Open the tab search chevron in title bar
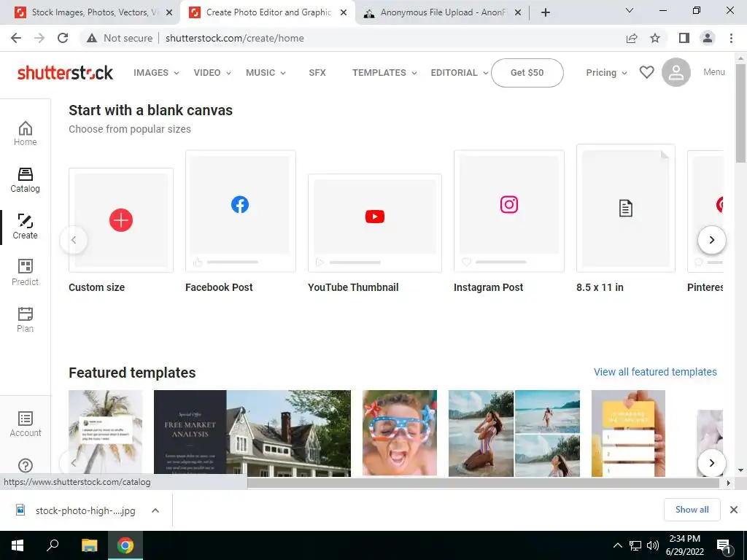The height and width of the screenshot is (560, 747). pos(630,10)
